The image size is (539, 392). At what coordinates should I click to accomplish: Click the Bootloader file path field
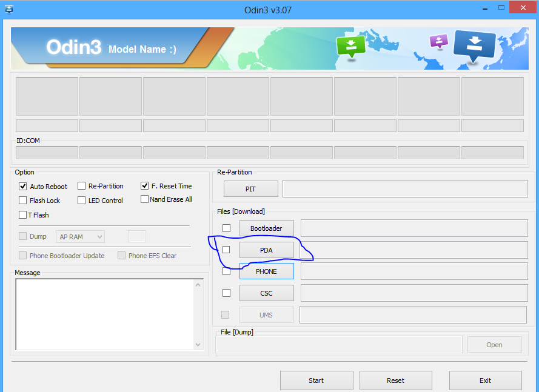click(x=414, y=228)
